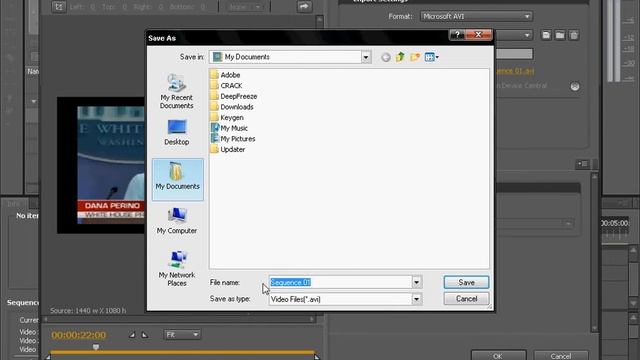
Task: Select the My Music folder
Action: point(229,128)
